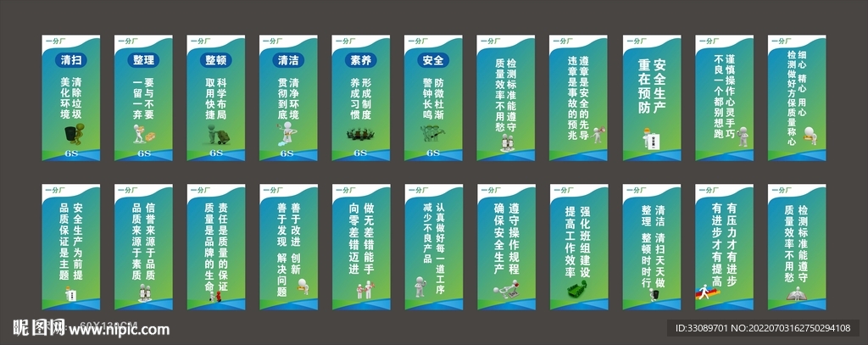Click the 遵守操作规程 slogan text
Viewport: 868px width, 345px height.
(x=515, y=239)
